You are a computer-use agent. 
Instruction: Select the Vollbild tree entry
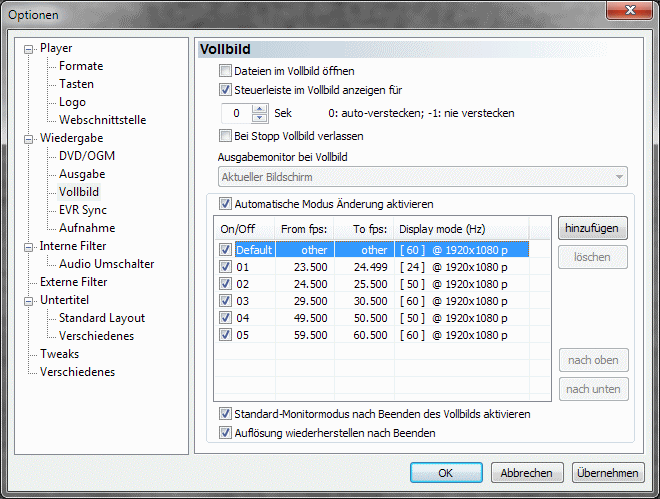pyautogui.click(x=79, y=192)
